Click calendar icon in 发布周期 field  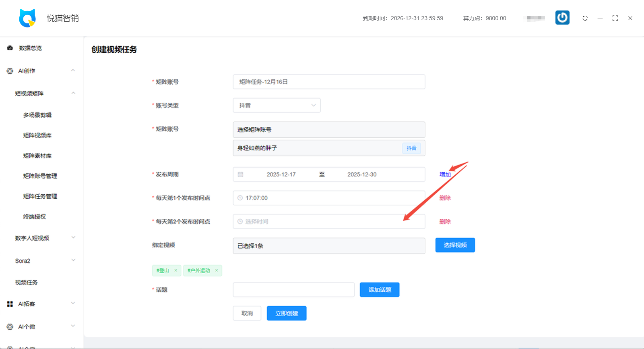point(240,174)
